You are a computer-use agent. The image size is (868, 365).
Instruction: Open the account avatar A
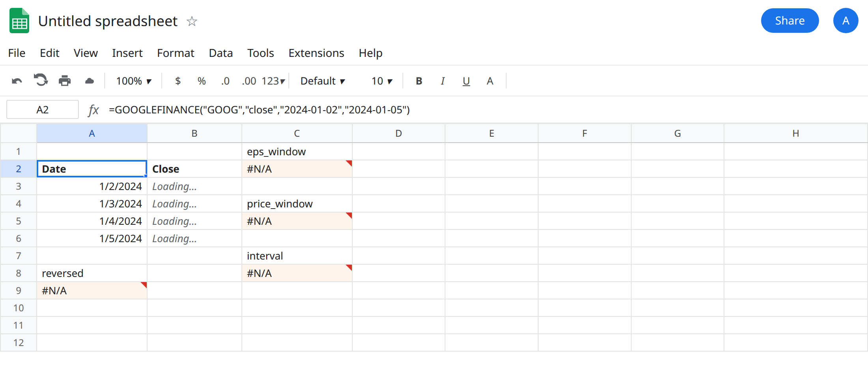coord(846,21)
